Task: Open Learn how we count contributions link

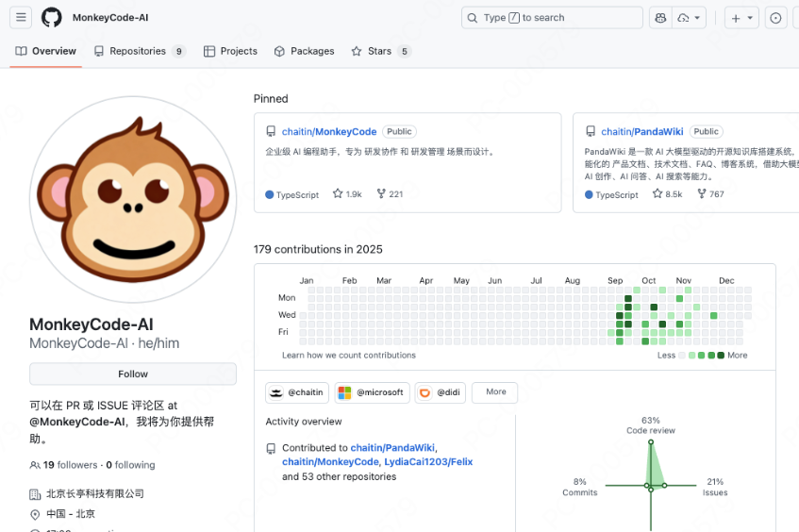Action: 348,356
